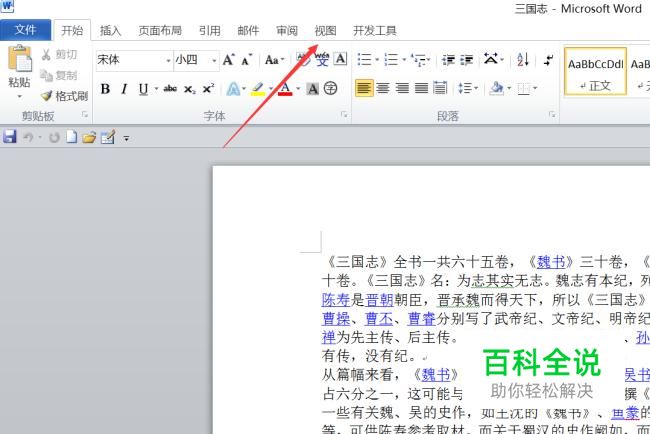
Task: Click the Text Effects glowing A icon
Action: click(x=233, y=89)
